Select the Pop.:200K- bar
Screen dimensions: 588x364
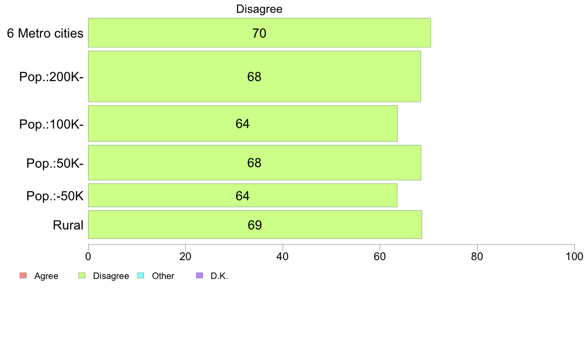pos(254,77)
